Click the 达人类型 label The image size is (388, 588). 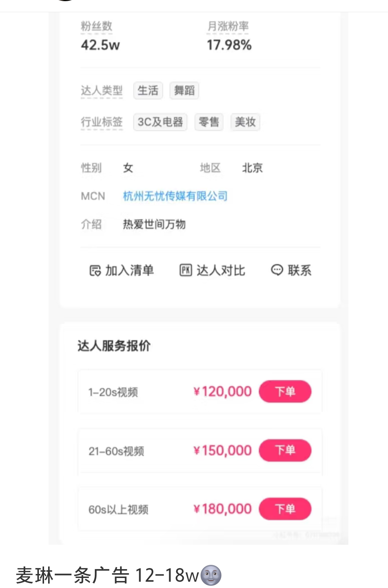click(101, 91)
